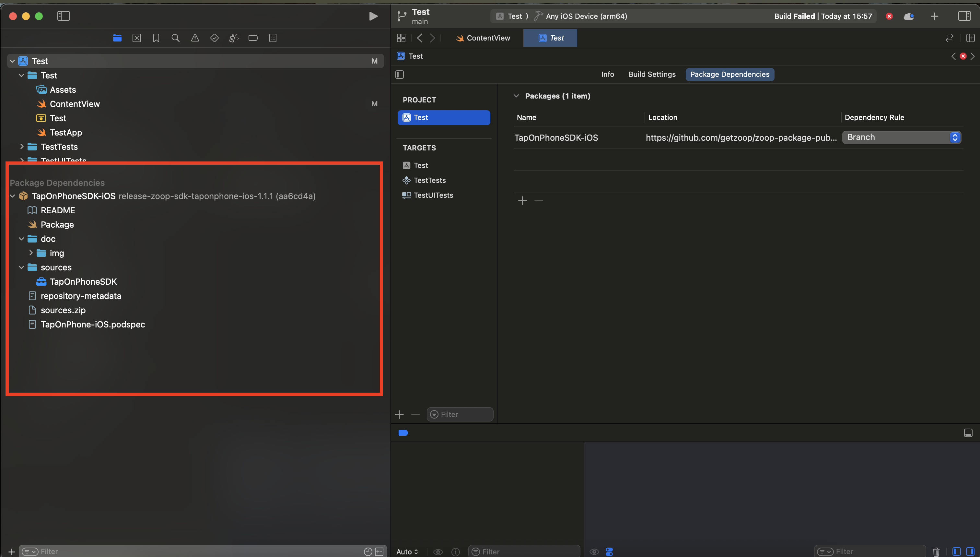Open the Package Dependencies tab
The height and width of the screenshot is (557, 980).
[729, 74]
